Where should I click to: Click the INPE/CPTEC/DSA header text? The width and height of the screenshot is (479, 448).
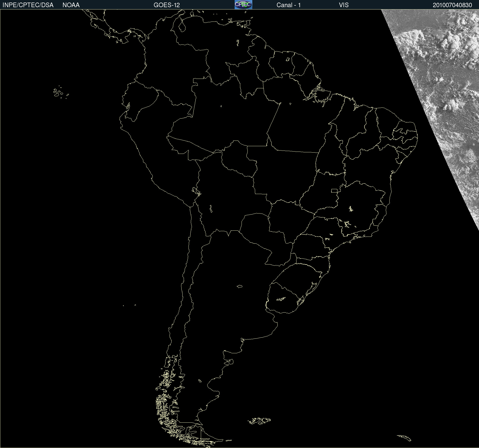click(28, 5)
